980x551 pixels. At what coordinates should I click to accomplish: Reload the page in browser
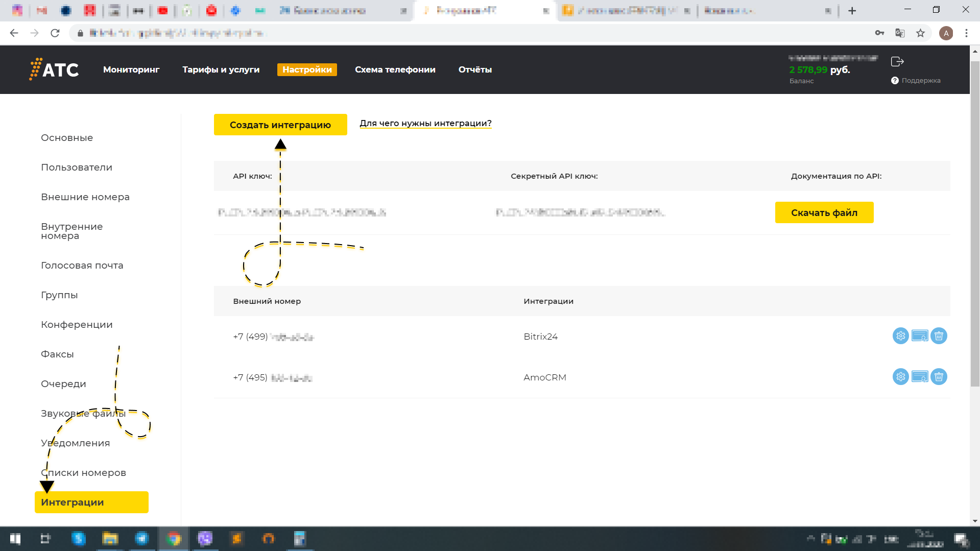55,33
